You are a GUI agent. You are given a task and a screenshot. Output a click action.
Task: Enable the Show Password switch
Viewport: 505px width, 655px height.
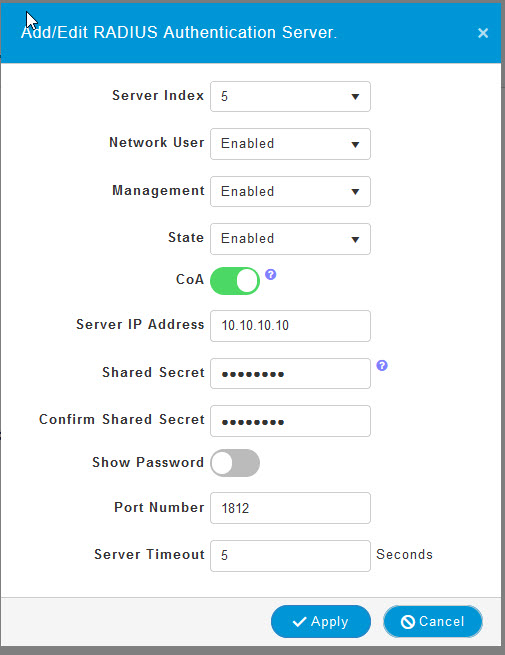pyautogui.click(x=235, y=463)
